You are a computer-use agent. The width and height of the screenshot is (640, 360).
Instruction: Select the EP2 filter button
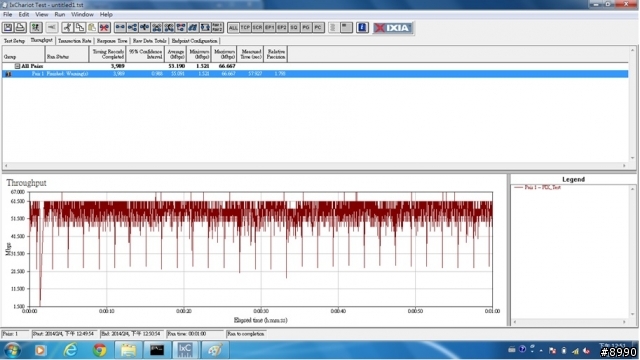tap(282, 27)
